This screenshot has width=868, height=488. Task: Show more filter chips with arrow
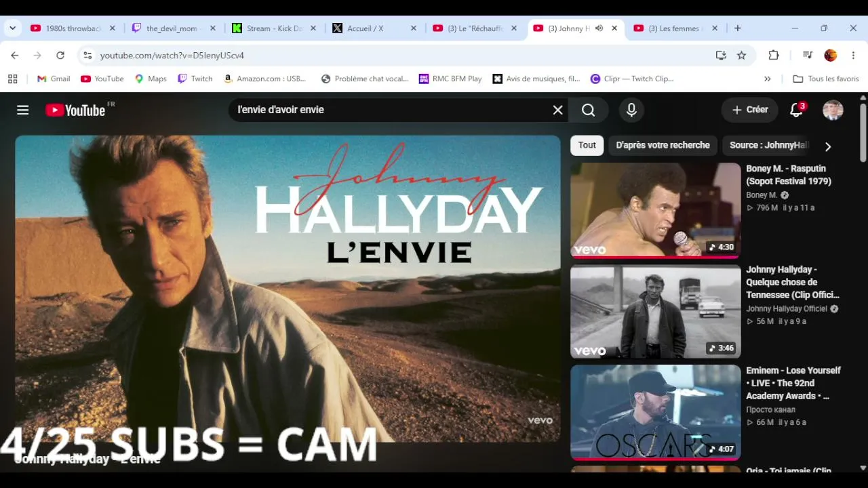point(828,146)
